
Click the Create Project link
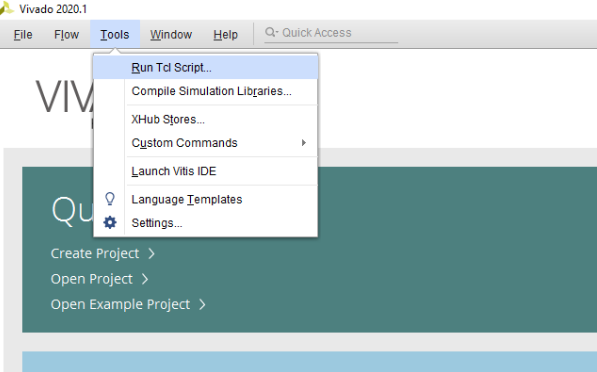[x=95, y=254]
